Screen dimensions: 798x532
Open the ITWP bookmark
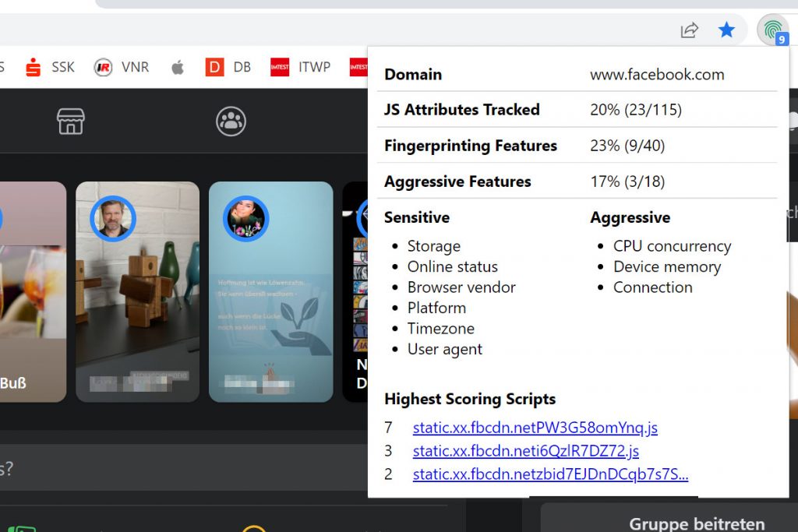[x=300, y=67]
